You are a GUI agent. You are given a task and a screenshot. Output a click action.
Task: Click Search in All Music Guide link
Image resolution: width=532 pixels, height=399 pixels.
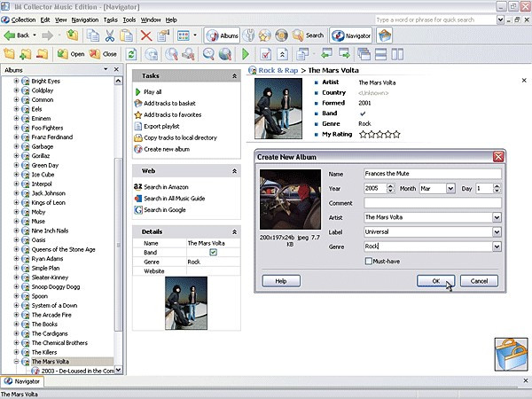tap(175, 198)
